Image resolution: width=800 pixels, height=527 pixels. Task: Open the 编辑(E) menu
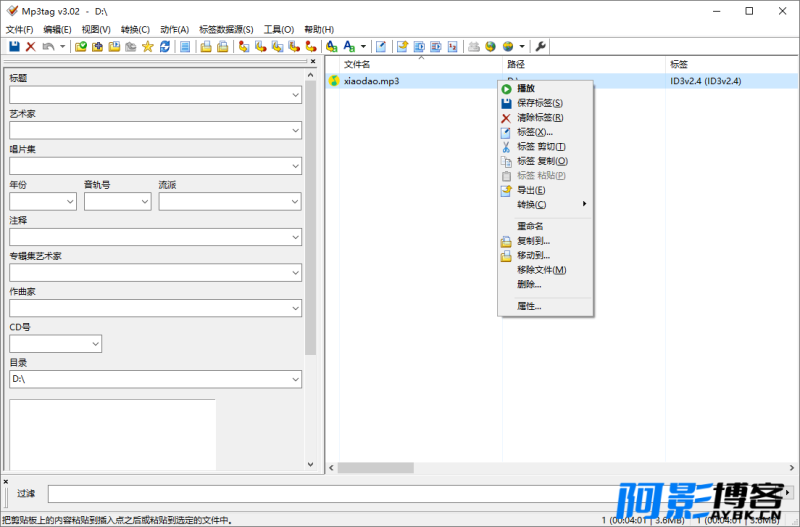click(x=57, y=30)
